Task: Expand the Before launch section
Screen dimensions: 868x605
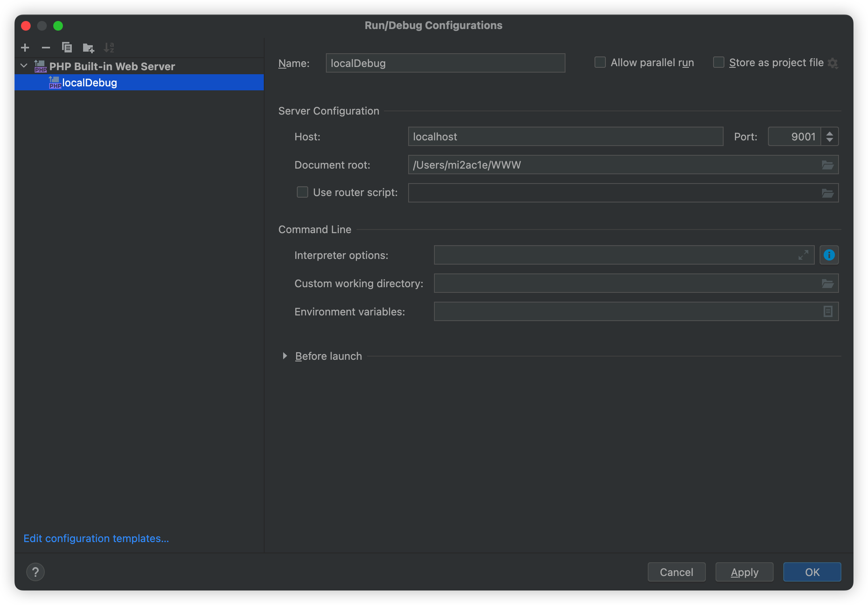Action: (x=285, y=356)
